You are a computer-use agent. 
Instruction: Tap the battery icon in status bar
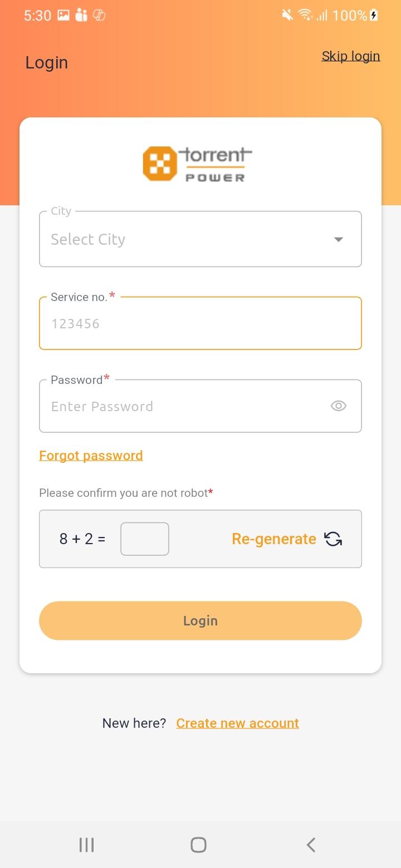click(374, 16)
